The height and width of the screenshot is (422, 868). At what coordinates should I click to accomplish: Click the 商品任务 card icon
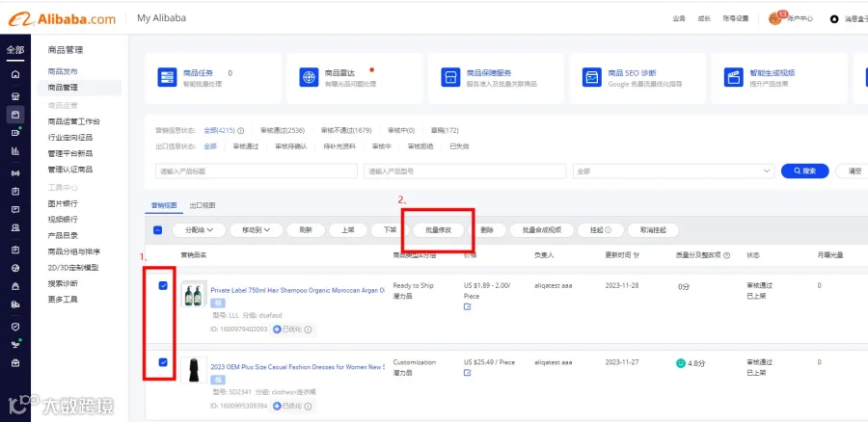167,77
